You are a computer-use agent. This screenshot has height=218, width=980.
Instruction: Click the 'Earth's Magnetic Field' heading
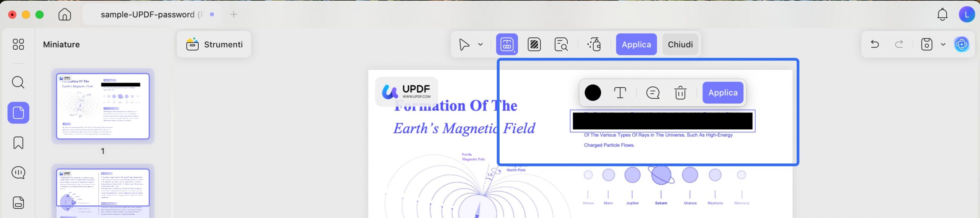tap(464, 128)
